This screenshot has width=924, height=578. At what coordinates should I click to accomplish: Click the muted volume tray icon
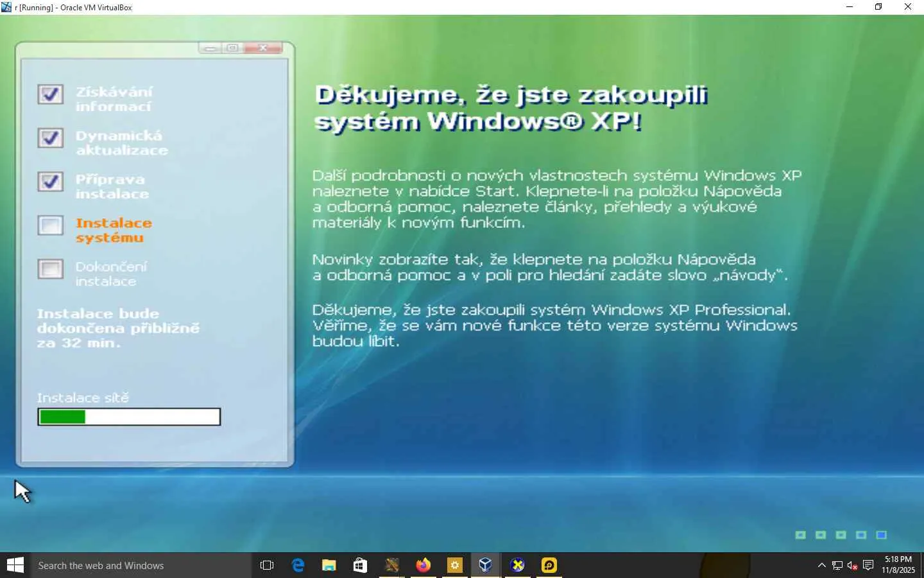(x=852, y=565)
